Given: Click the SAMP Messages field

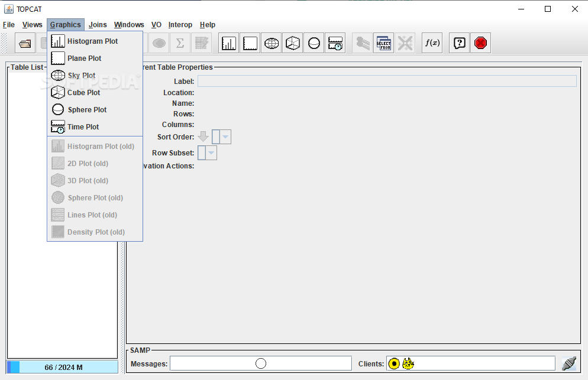Looking at the screenshot, I should 261,363.
